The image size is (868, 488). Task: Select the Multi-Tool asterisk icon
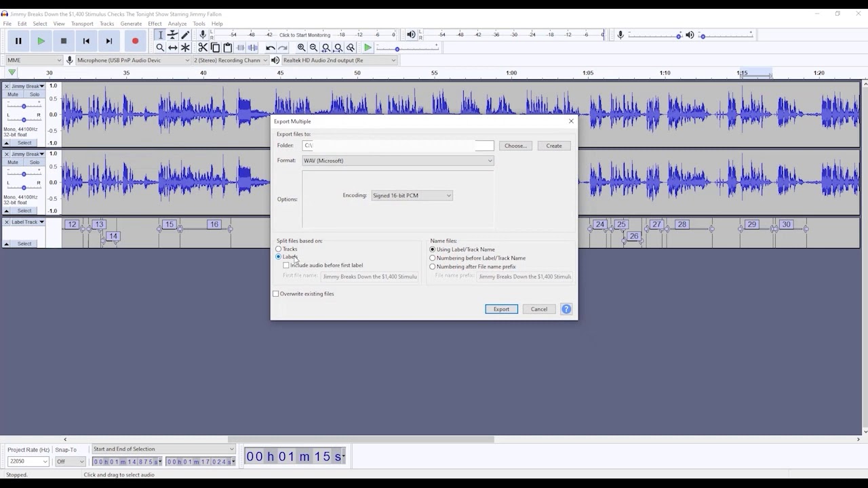click(185, 47)
